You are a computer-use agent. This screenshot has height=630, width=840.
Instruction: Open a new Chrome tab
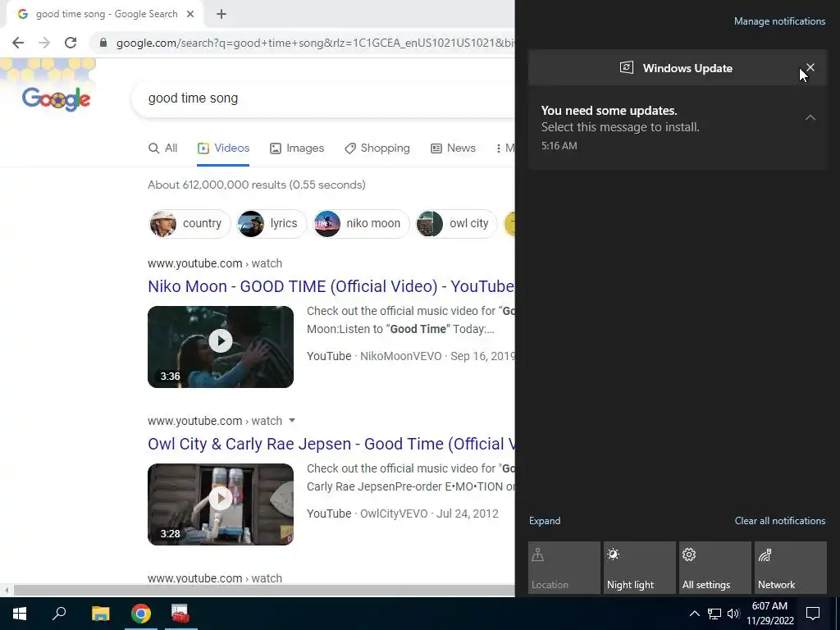pos(221,14)
